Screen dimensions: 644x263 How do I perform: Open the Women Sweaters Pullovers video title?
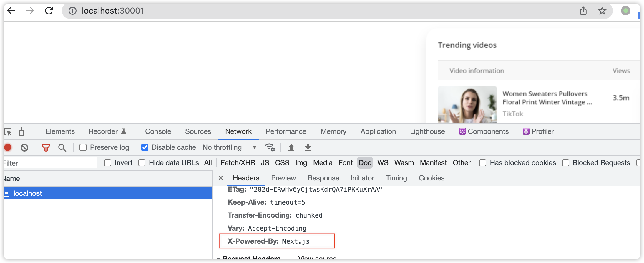click(x=547, y=98)
